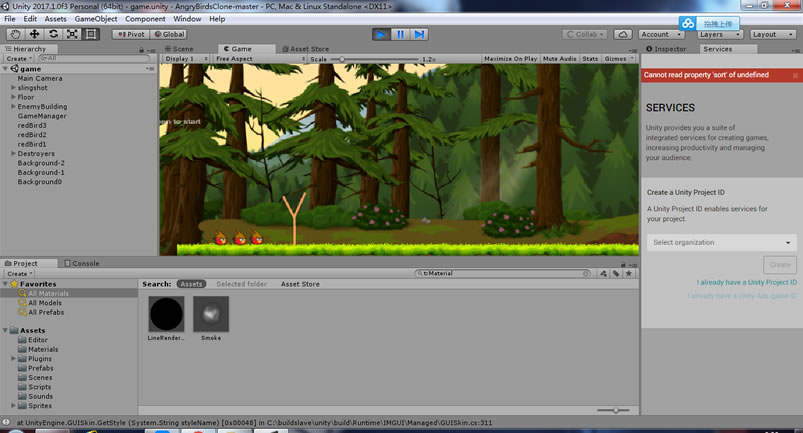Dismiss the red error banner
The width and height of the screenshot is (803, 433).
[795, 75]
